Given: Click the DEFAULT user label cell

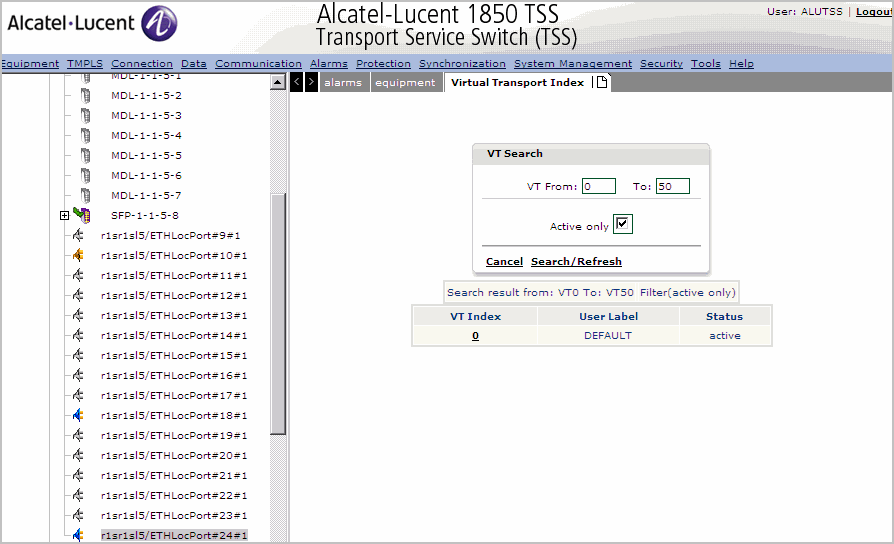Looking at the screenshot, I should [608, 335].
